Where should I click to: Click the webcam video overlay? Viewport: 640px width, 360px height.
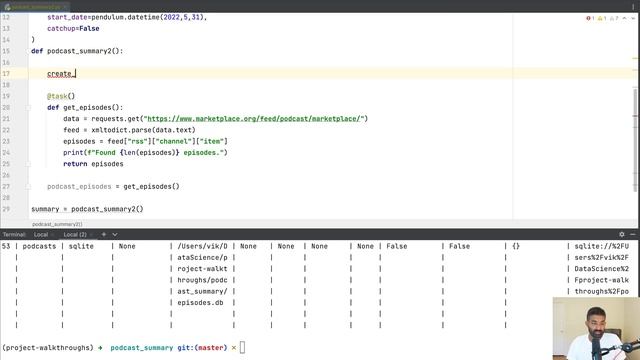point(596,329)
